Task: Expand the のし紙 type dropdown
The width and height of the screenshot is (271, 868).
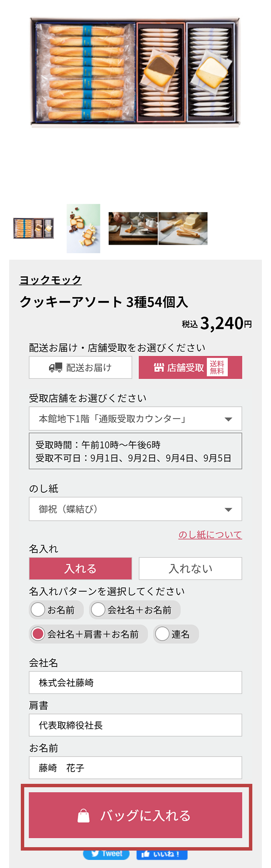Action: 135,509
